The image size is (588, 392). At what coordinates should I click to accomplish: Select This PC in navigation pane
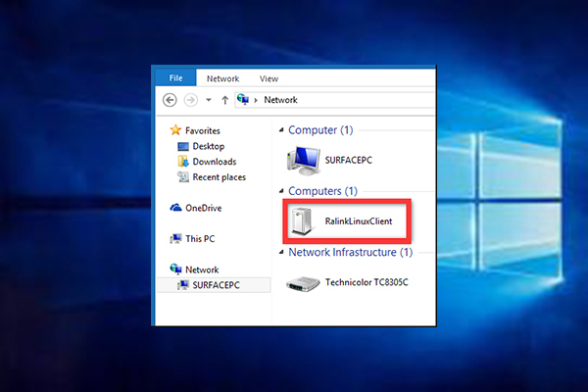click(200, 238)
